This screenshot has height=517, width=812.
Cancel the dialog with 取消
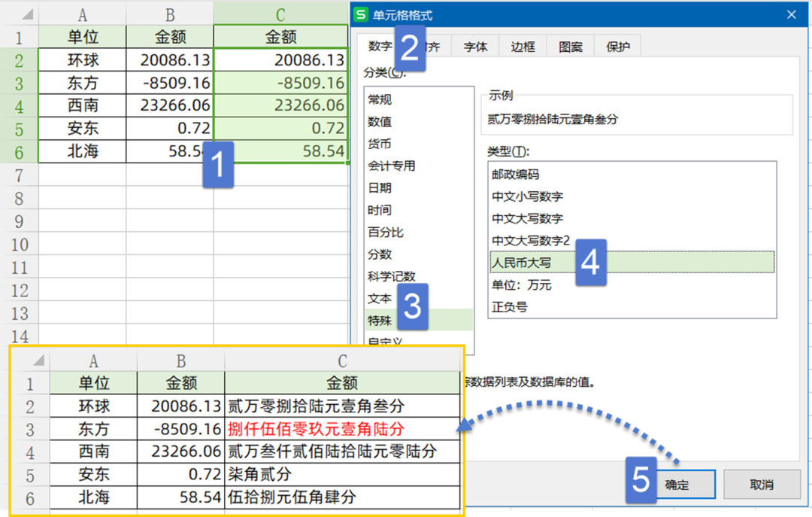(x=762, y=485)
